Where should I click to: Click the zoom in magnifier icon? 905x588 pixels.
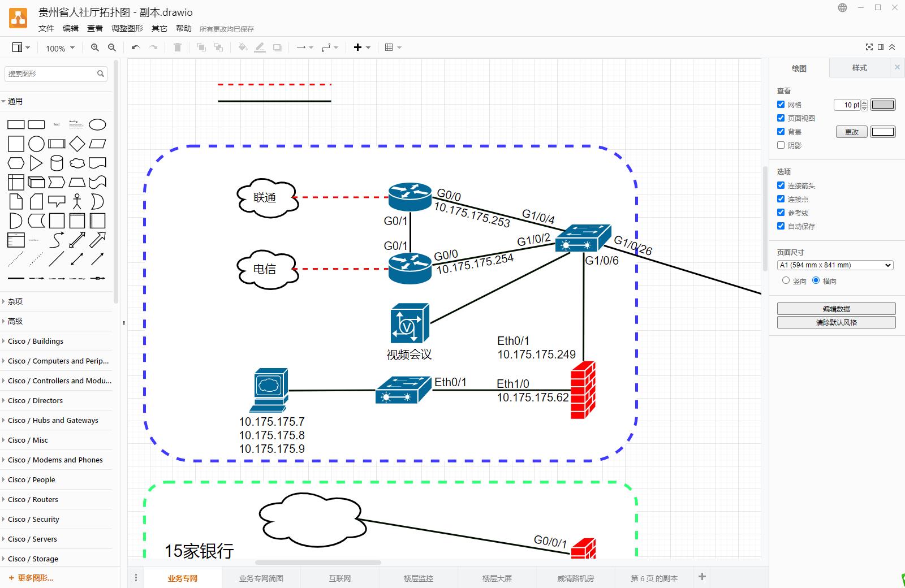tap(95, 48)
